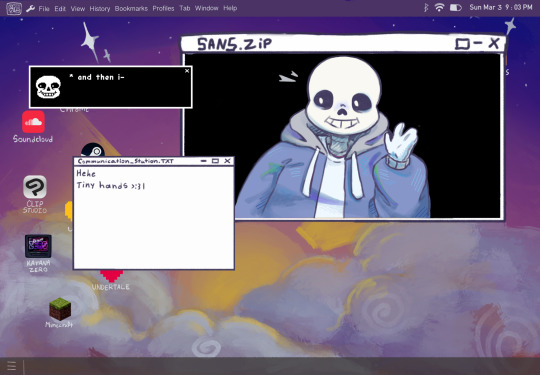
Task: Open the Help menu
Action: [x=230, y=8]
